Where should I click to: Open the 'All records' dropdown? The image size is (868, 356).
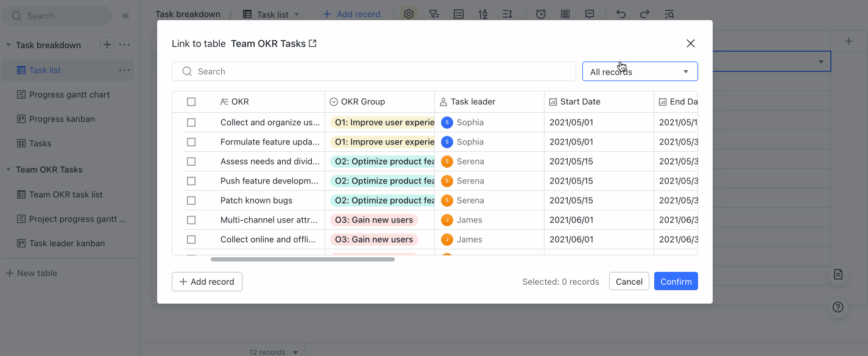click(640, 71)
